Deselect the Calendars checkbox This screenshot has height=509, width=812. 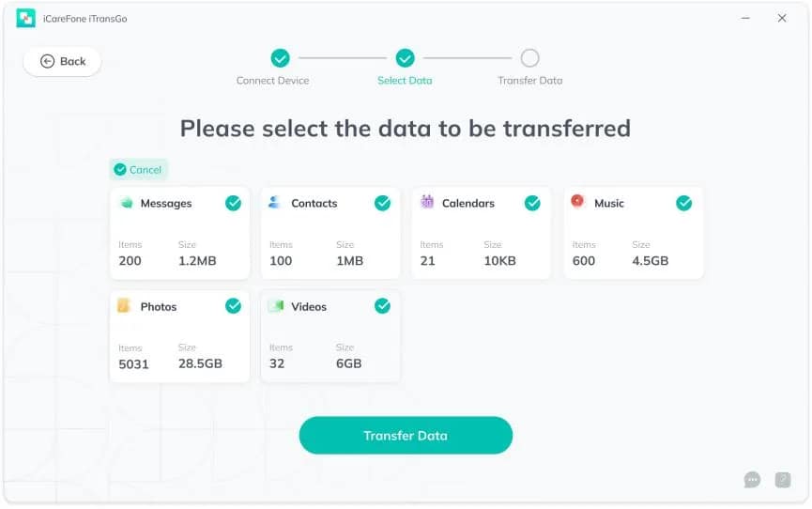[532, 203]
